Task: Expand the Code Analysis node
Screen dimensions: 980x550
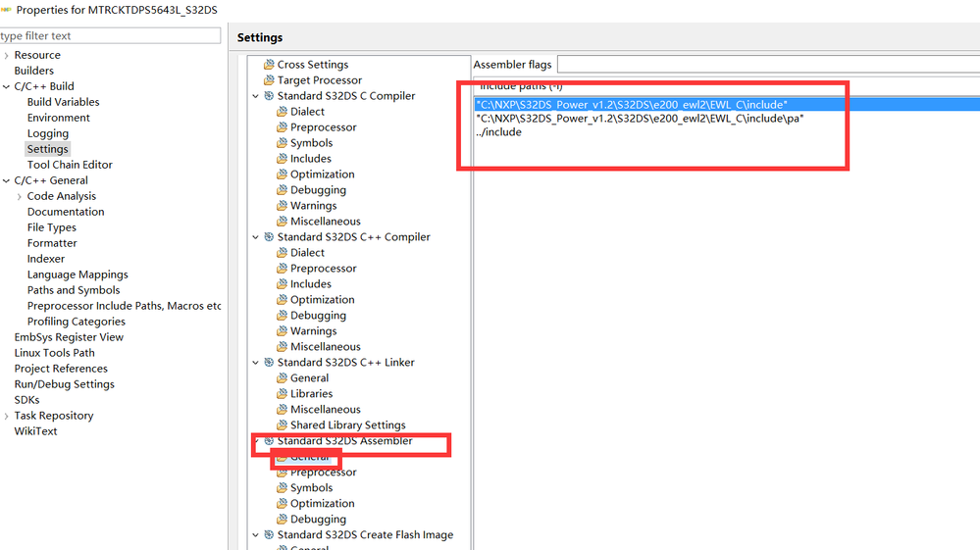Action: click(20, 196)
